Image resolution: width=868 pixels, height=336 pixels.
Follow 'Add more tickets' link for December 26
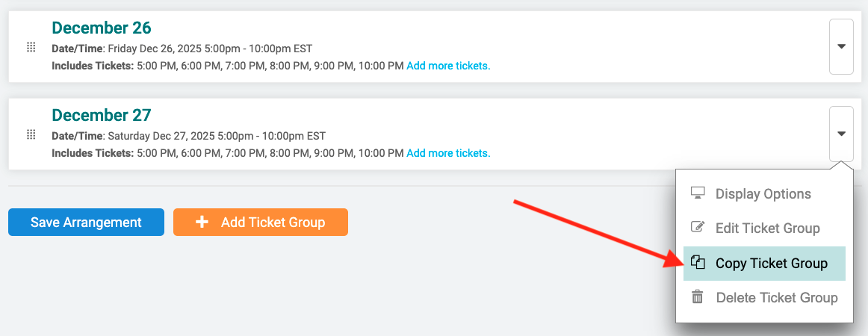pos(448,66)
